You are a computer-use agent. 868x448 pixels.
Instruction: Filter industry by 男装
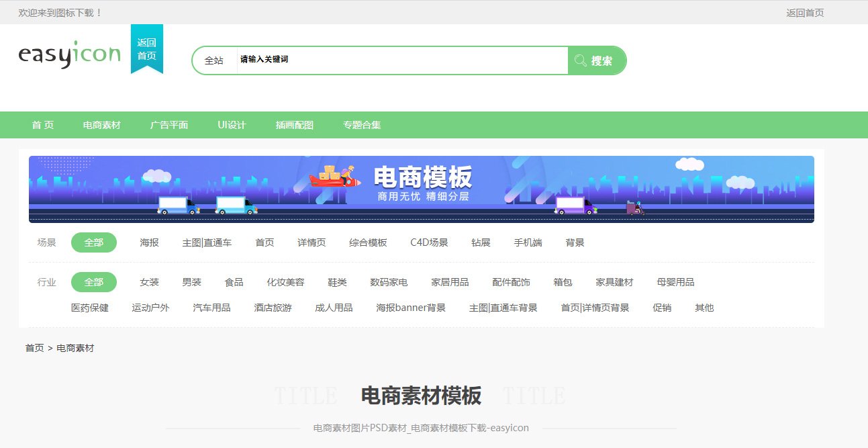coord(191,282)
